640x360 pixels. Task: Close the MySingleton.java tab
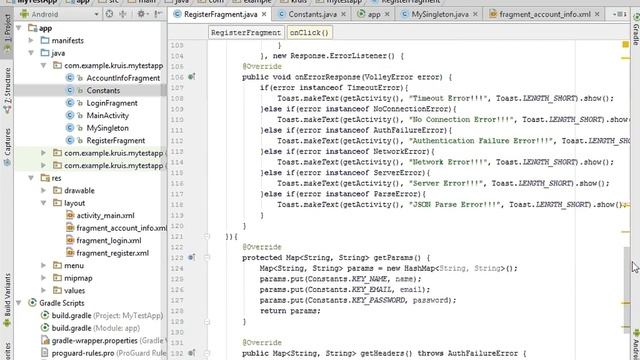click(x=475, y=14)
